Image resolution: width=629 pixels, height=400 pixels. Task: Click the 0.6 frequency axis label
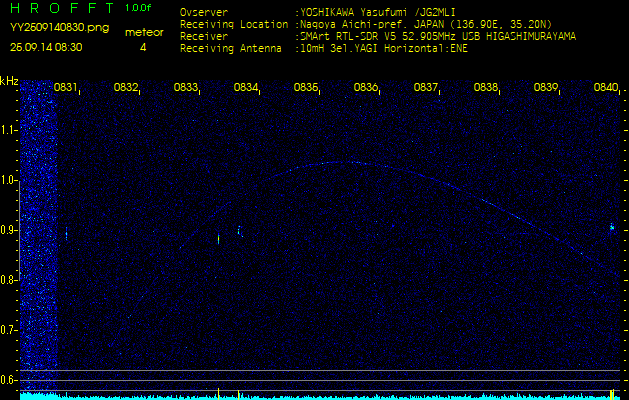coord(9,380)
